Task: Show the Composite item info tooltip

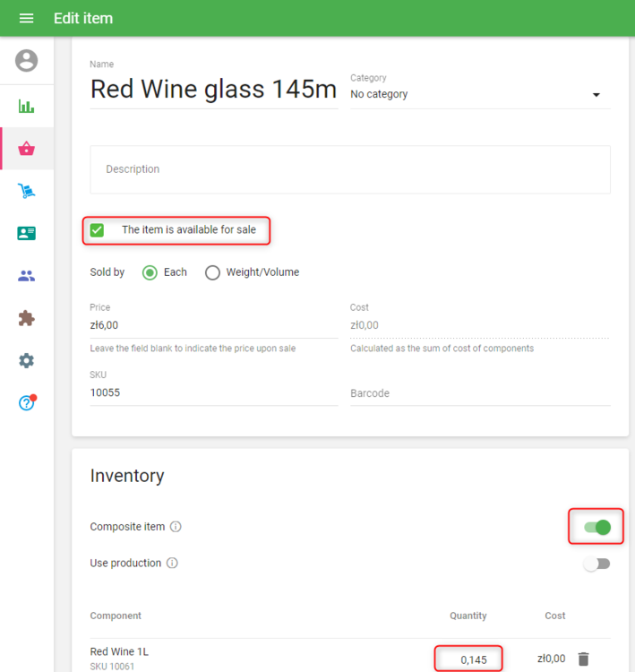Action: pyautogui.click(x=176, y=527)
